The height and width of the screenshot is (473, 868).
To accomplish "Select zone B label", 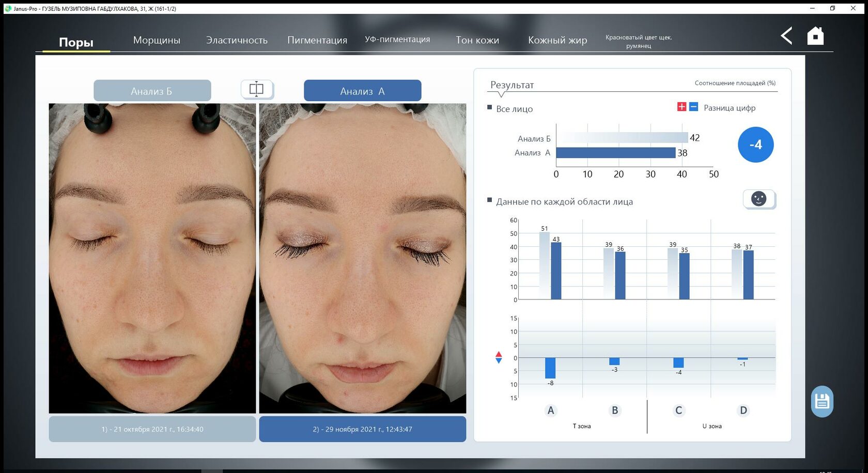I will (615, 411).
